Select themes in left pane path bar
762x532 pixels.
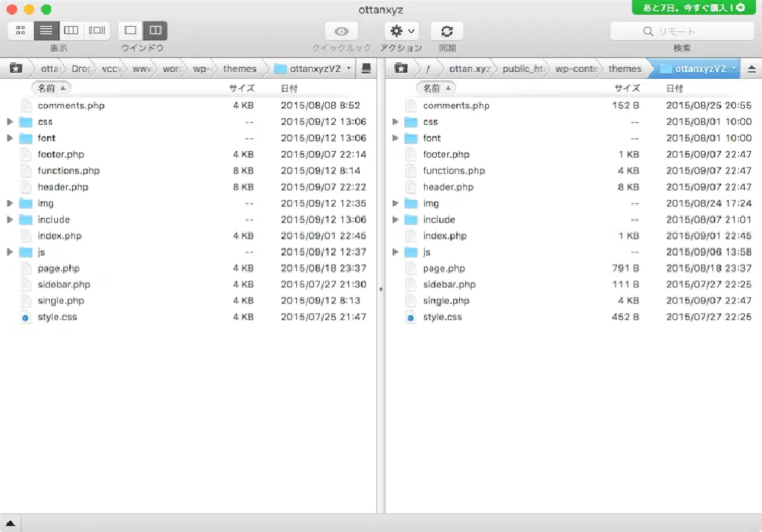point(240,68)
